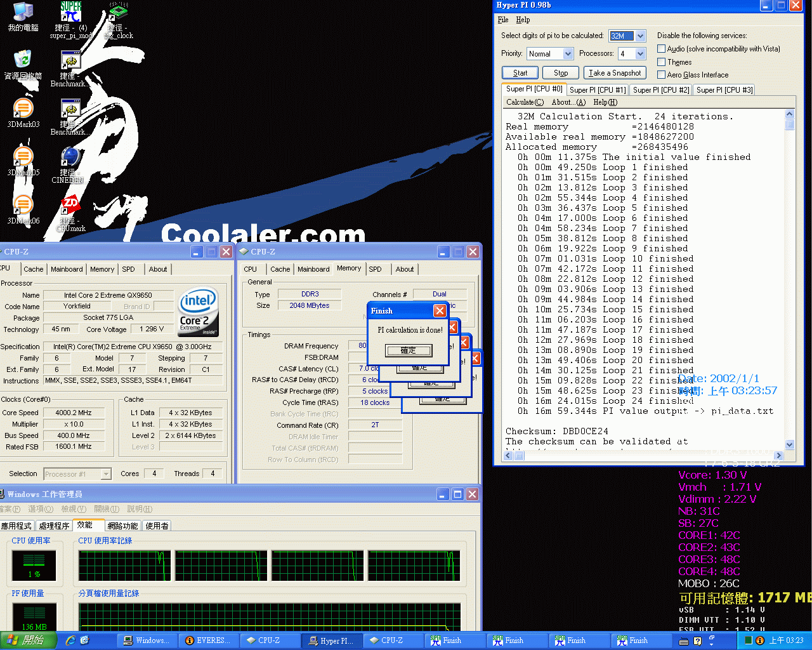Switch to Super PI [CPU #1] tab
This screenshot has width=812, height=650.
point(598,90)
